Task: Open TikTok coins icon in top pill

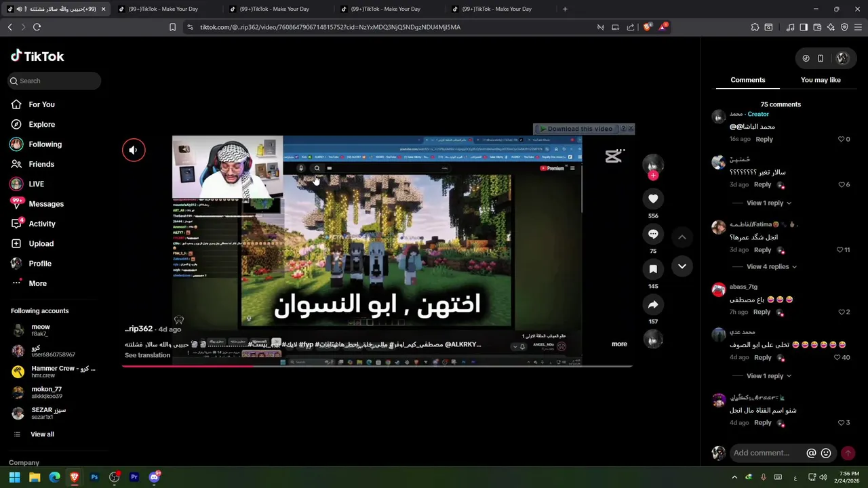Action: (806, 58)
